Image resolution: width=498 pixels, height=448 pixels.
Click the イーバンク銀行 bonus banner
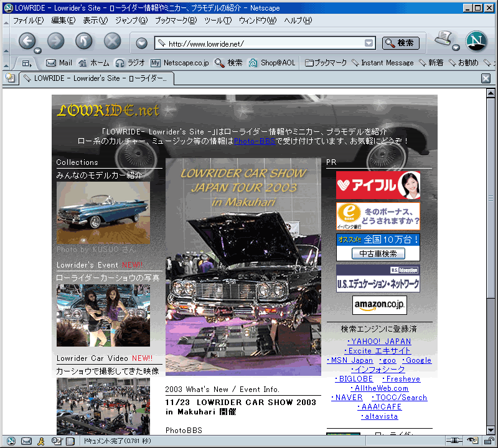(378, 216)
